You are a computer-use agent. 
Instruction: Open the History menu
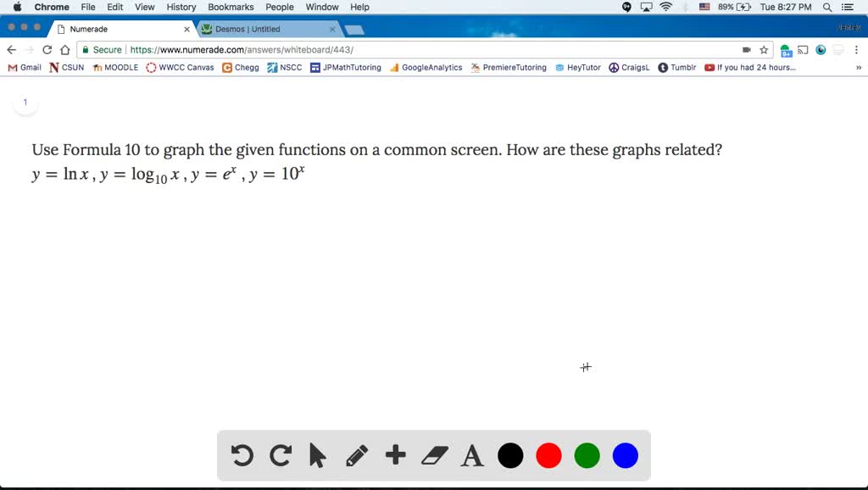pos(181,7)
